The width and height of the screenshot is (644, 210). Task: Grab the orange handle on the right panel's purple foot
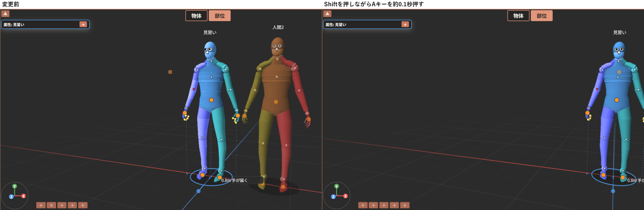603,175
